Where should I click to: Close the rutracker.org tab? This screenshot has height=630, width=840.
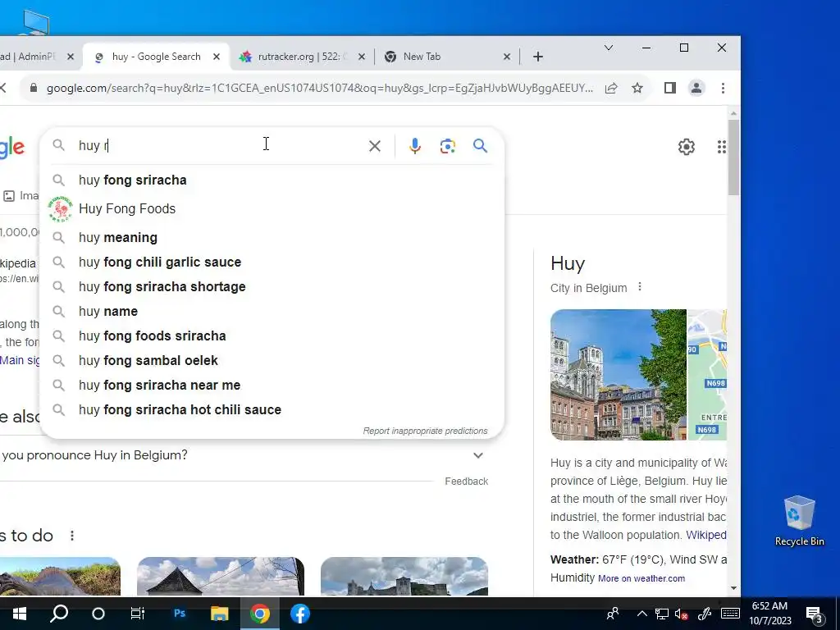(x=362, y=57)
